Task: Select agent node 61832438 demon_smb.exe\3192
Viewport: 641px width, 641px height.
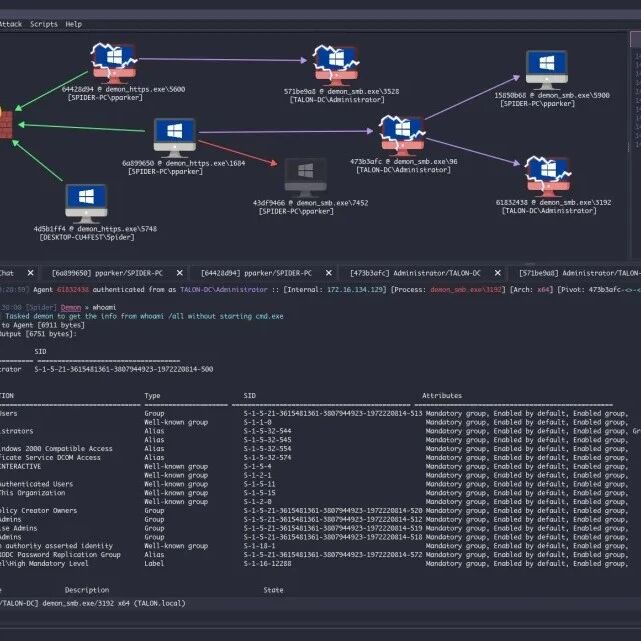Action: (548, 177)
